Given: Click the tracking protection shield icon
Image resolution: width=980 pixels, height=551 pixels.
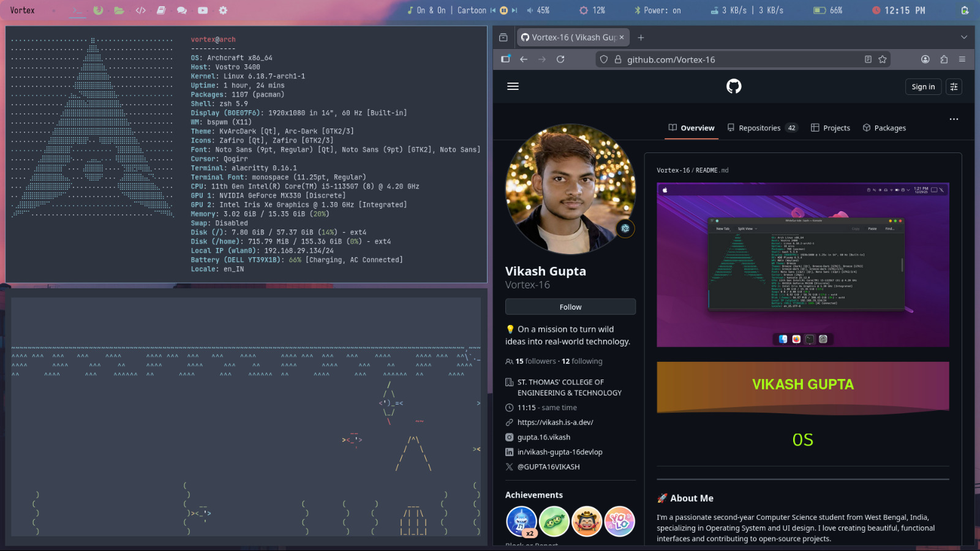Looking at the screenshot, I should click(x=604, y=59).
